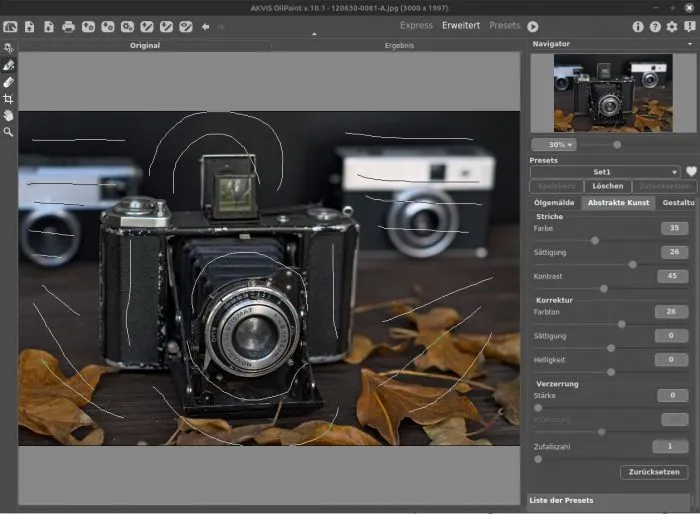The image size is (700, 514).
Task: Select the hand pan tool
Action: coord(9,115)
